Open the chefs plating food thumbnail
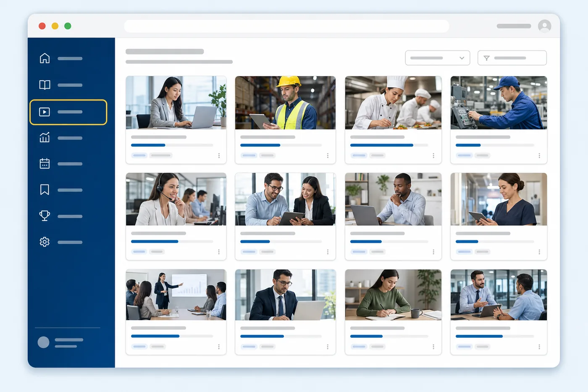The width and height of the screenshot is (588, 392). tap(393, 103)
